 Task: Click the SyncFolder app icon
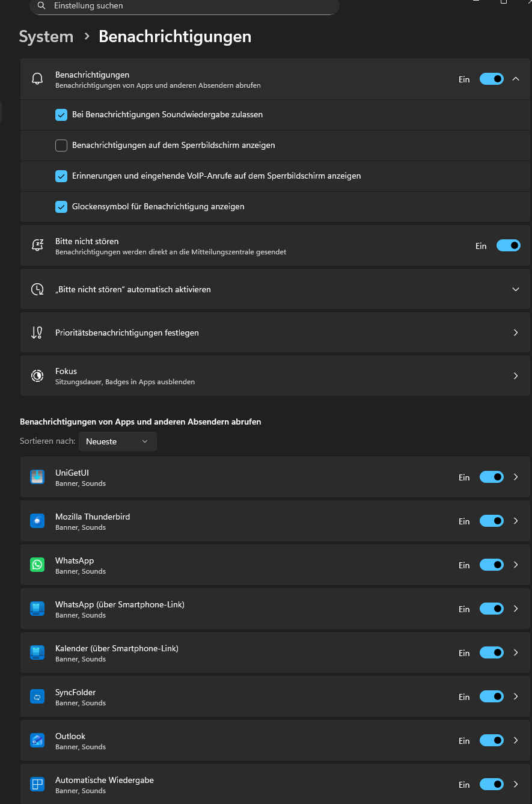click(x=37, y=696)
